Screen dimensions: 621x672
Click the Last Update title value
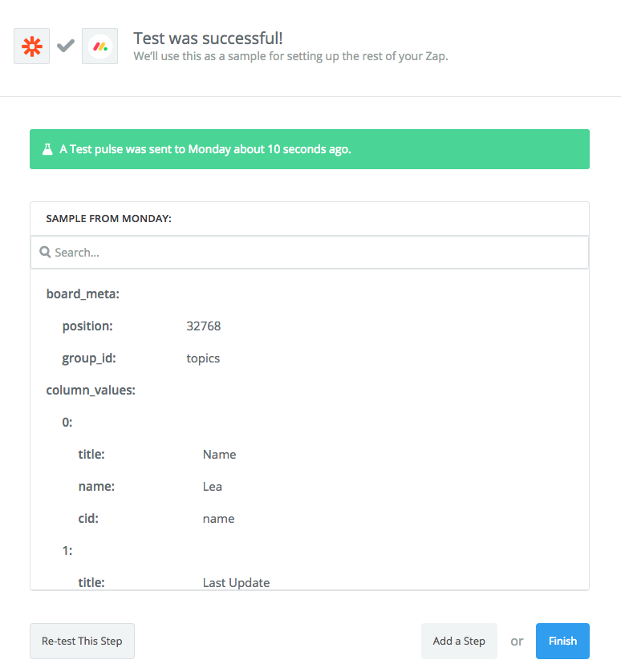pyautogui.click(x=237, y=583)
